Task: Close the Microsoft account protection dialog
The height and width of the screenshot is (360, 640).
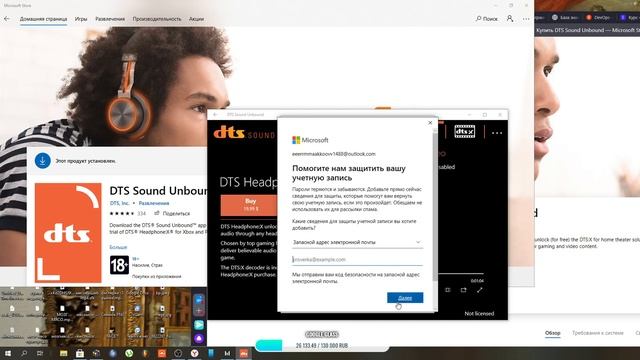Action: point(430,122)
